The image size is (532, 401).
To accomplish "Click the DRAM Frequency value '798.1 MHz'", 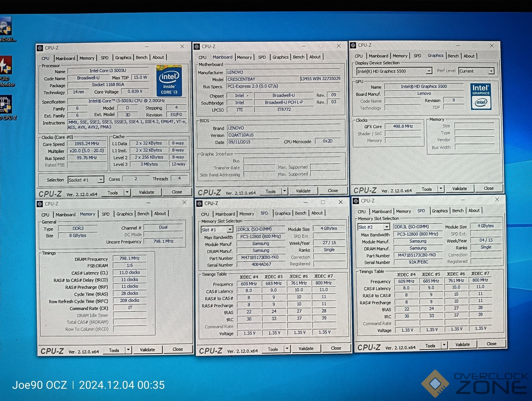I will click(129, 258).
